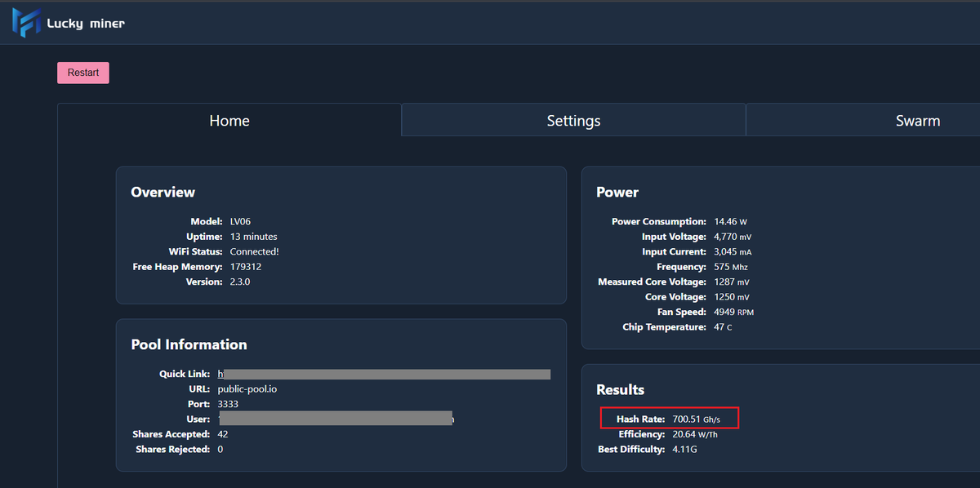Select Chip Temperature value 47 C
The height and width of the screenshot is (488, 980).
point(723,327)
